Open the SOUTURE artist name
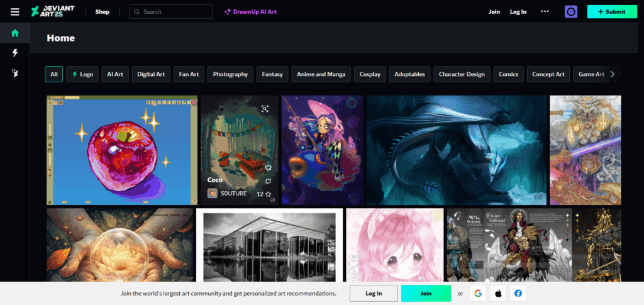This screenshot has height=305, width=644. tap(234, 193)
